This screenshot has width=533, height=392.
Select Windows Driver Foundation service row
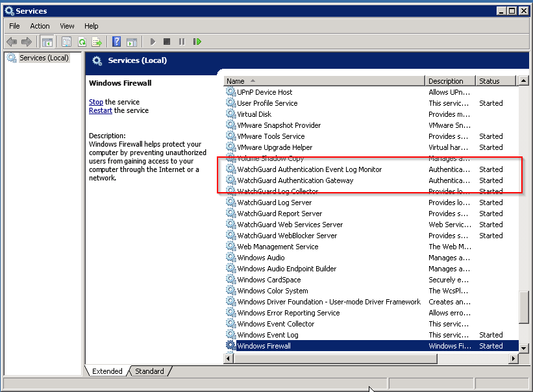[371, 302]
